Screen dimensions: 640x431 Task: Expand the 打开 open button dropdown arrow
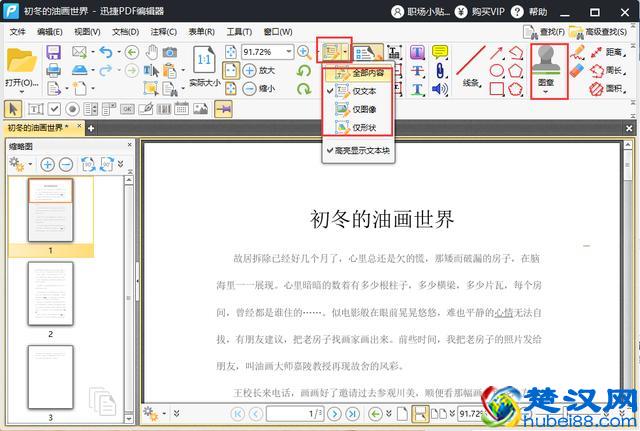[22, 92]
